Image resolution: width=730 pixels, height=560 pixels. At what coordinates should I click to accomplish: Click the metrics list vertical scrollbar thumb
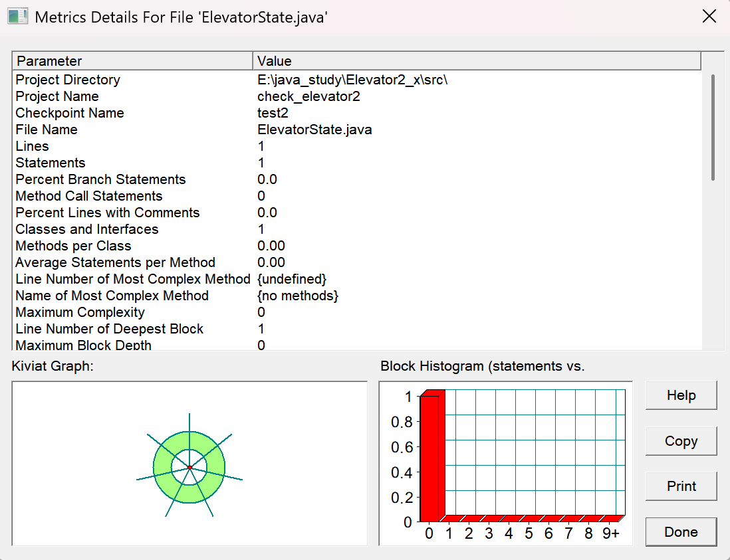(x=713, y=127)
